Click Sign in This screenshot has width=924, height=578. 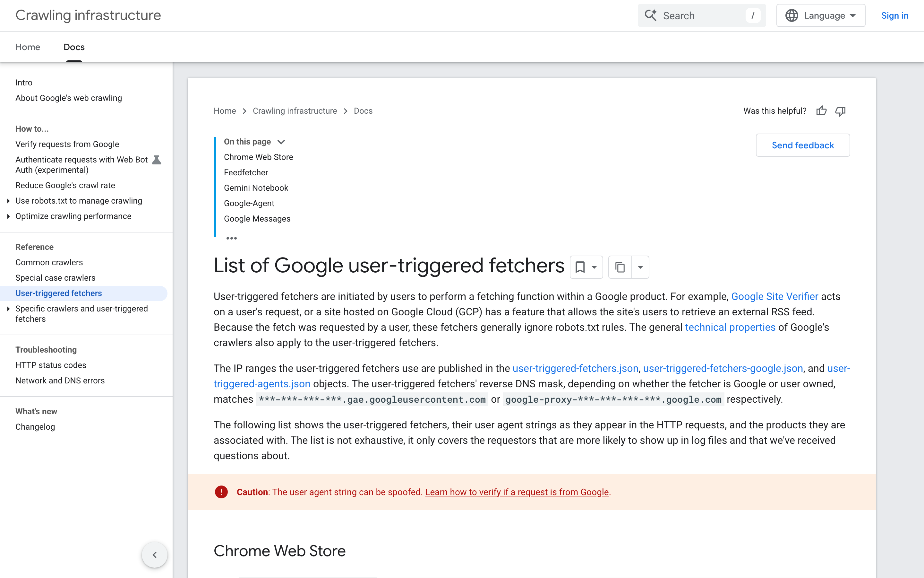[x=894, y=16]
